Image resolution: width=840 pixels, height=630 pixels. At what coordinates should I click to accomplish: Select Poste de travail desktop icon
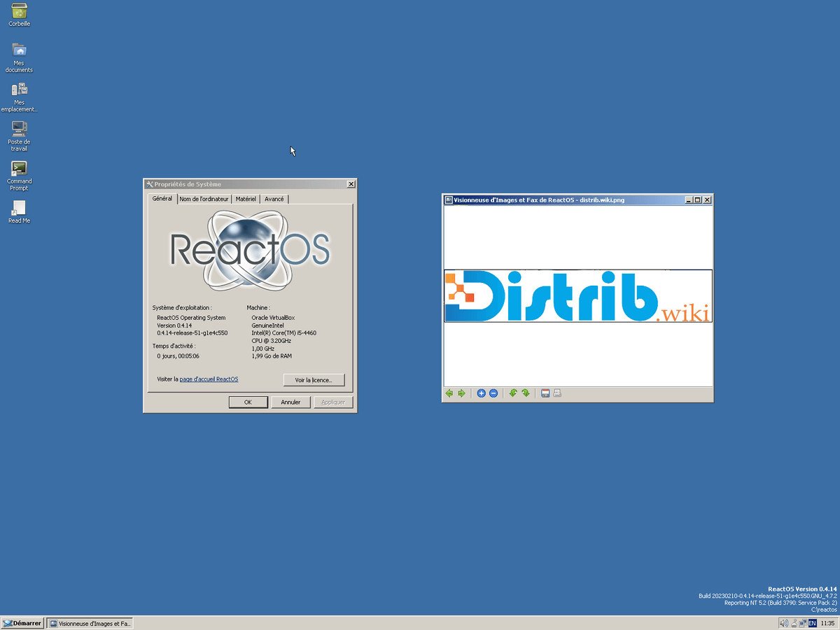click(x=19, y=136)
